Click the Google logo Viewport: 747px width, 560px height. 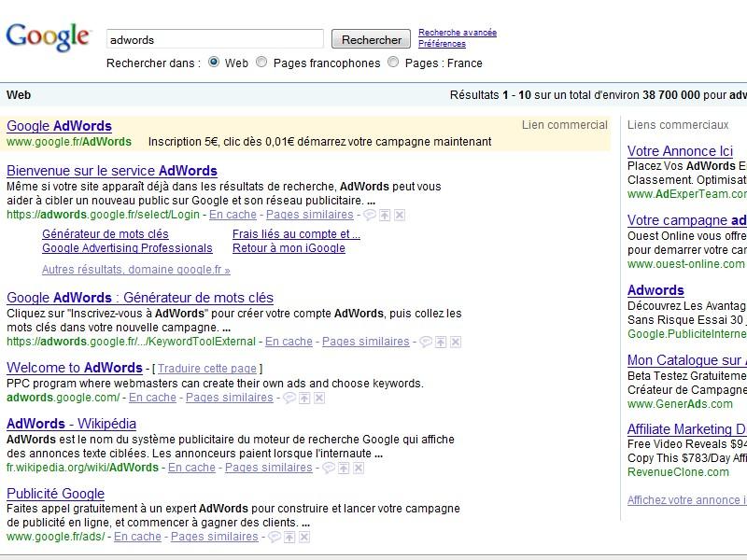[48, 37]
